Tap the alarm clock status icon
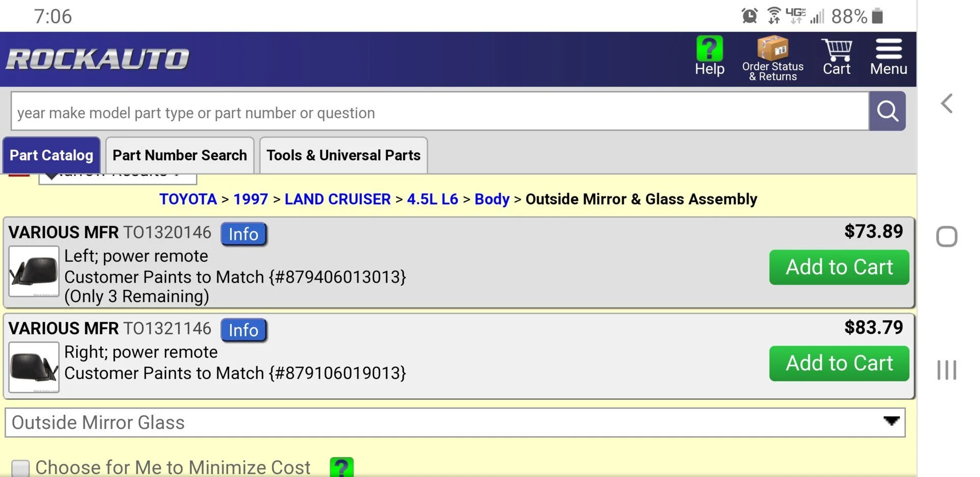 point(749,16)
